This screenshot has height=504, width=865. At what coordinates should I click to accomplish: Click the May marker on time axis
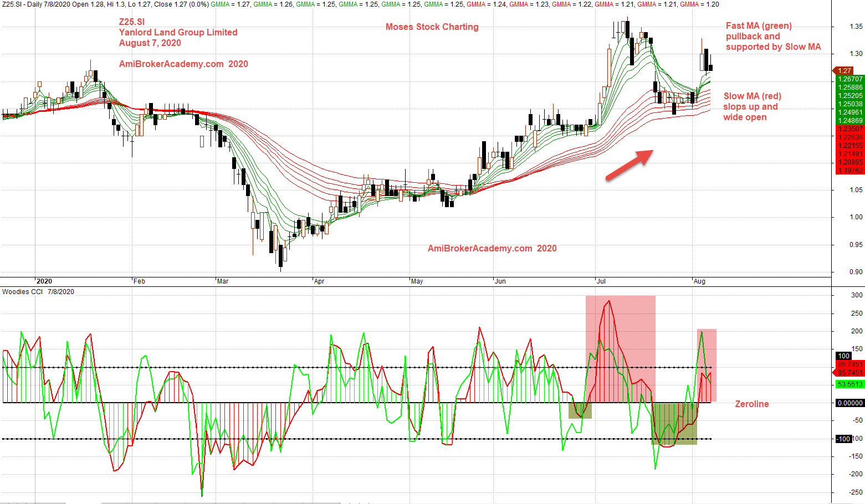tap(417, 281)
